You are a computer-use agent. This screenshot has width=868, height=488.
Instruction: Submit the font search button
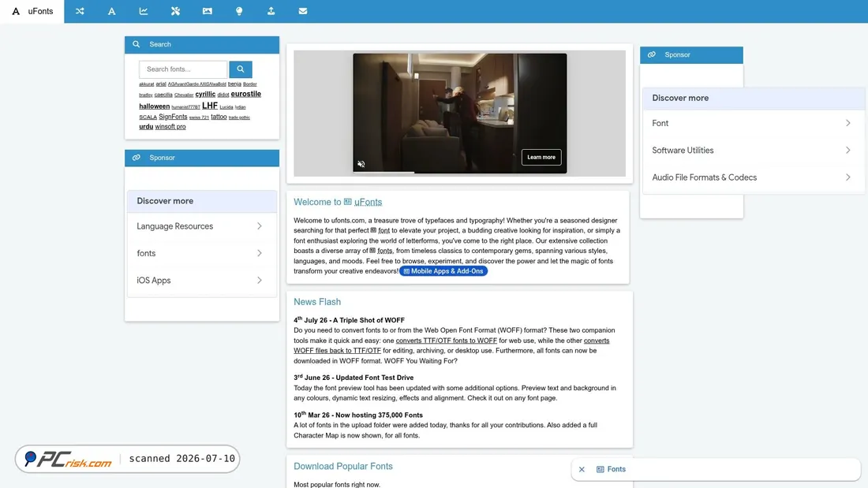tap(240, 69)
